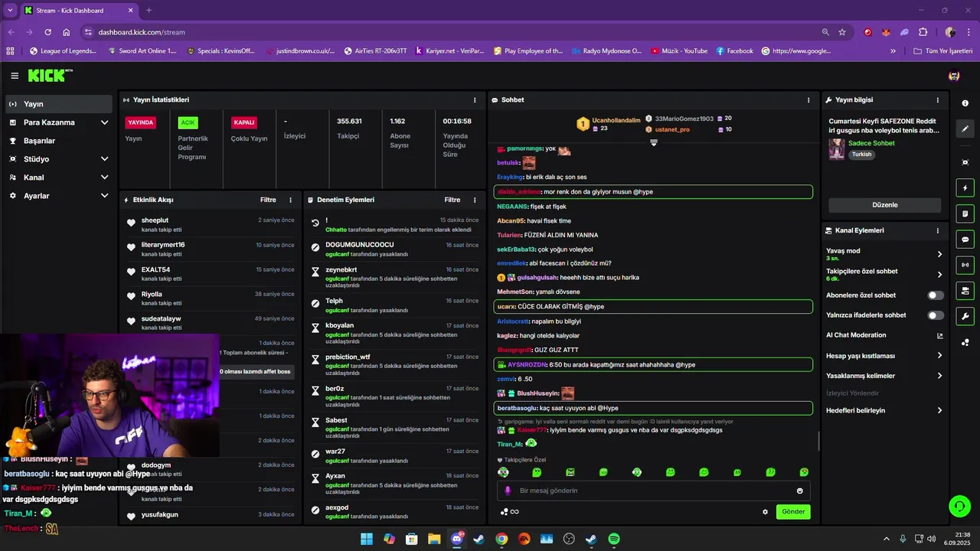The image size is (980, 551).
Task: Click the Gönder send button
Action: coord(793,512)
